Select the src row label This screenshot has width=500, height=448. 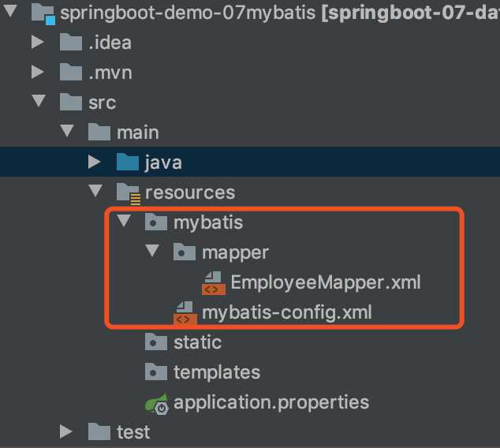102,103
